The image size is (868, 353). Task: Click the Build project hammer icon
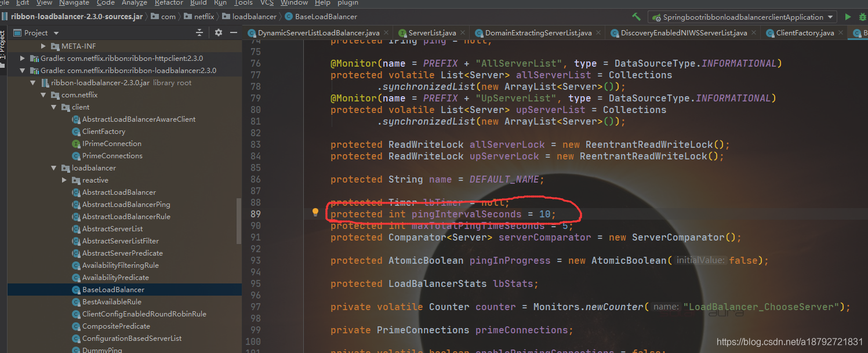click(637, 17)
